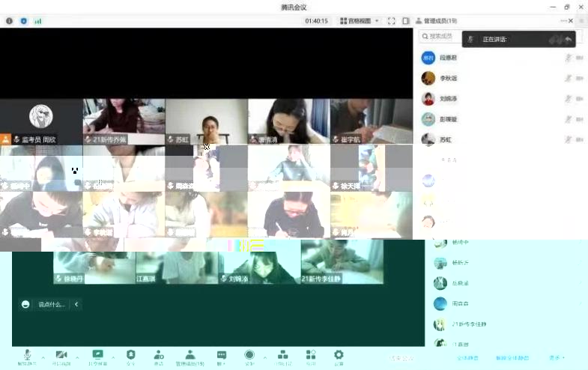Click the settings gear icon in bottom toolbar
The image size is (588, 370).
(339, 354)
